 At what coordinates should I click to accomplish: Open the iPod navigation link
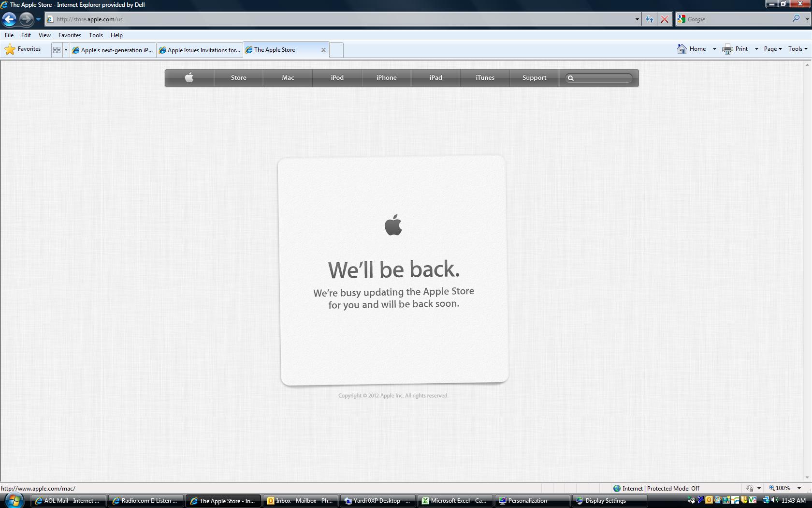coord(337,78)
